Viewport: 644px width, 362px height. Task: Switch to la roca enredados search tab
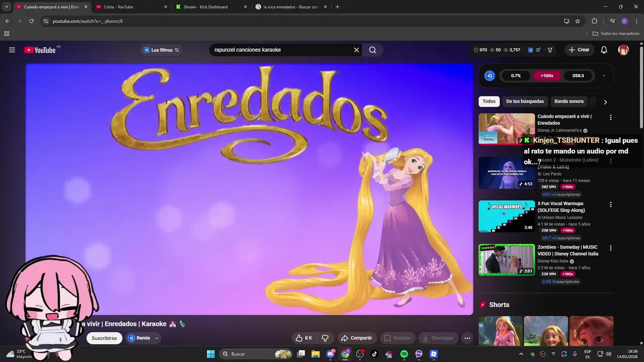291,7
